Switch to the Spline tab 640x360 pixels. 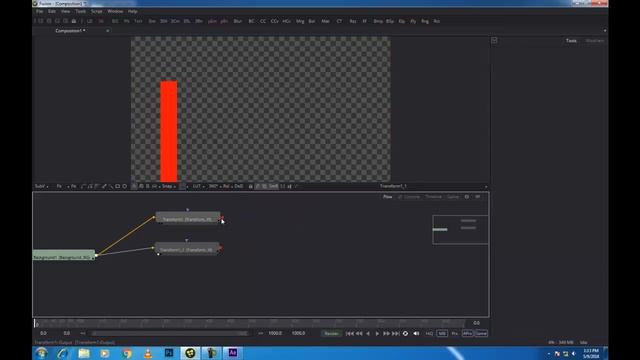tap(453, 197)
